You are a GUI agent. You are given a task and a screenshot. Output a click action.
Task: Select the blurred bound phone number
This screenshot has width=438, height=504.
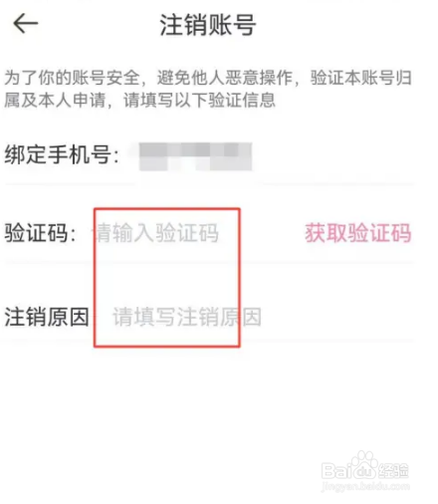tap(195, 156)
